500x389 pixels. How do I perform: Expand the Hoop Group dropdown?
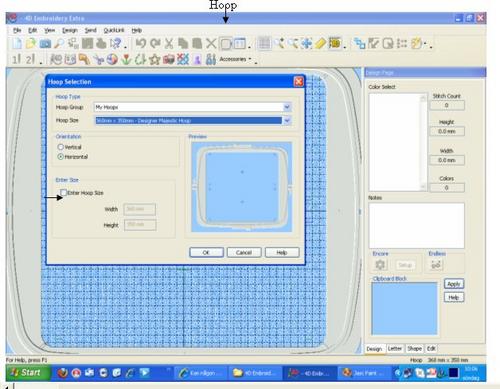point(287,107)
